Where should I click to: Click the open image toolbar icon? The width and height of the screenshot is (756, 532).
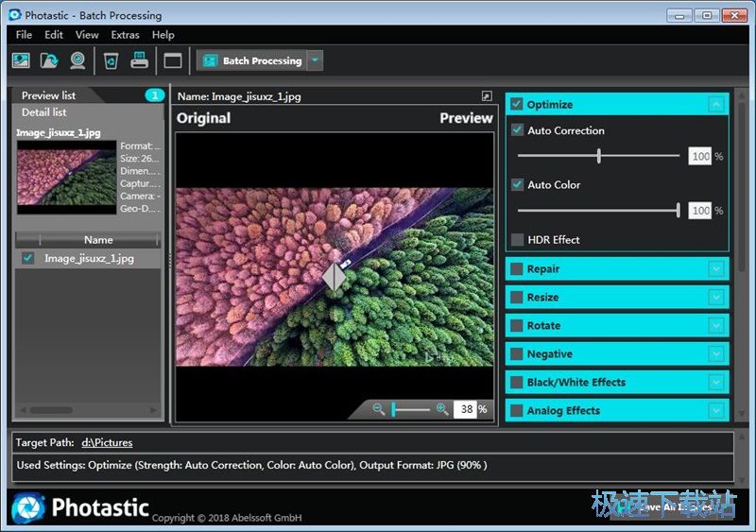point(21,60)
